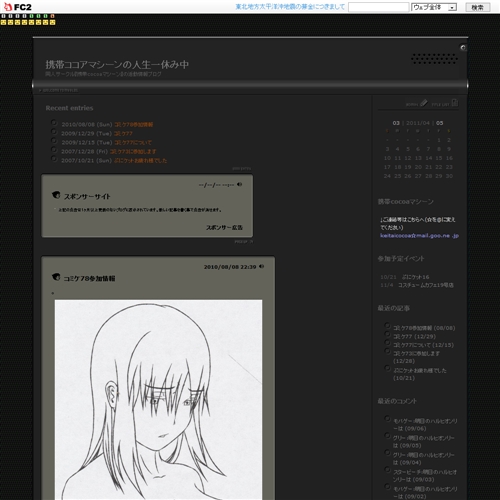The width and height of the screenshot is (500, 500).
Task: Click the bullet icon beside コミケ78参加情報 title
Action: pyautogui.click(x=56, y=277)
